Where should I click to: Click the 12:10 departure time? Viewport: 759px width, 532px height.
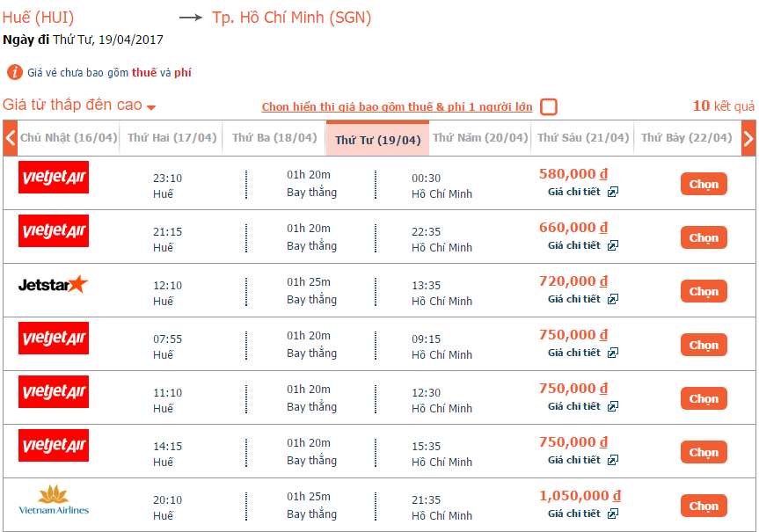click(167, 286)
